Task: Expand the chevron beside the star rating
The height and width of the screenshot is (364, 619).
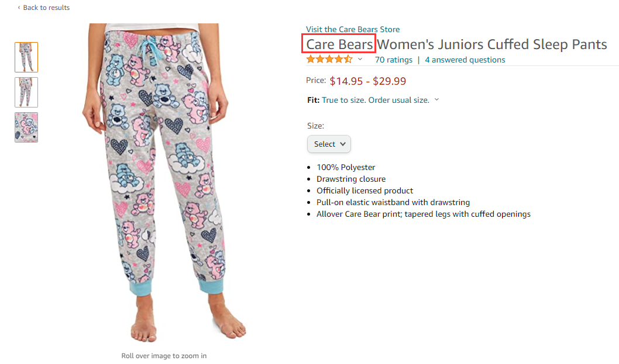Action: 360,60
